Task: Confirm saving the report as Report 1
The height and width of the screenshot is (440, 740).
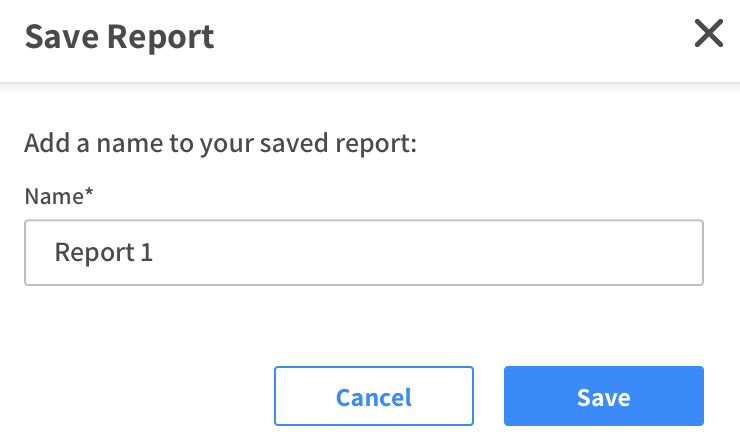Action: pos(603,397)
